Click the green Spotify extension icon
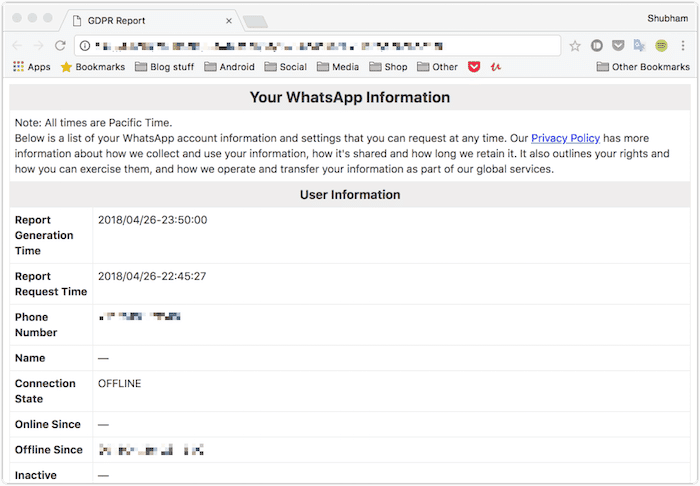Viewport: 700px width, 486px height. 661,46
